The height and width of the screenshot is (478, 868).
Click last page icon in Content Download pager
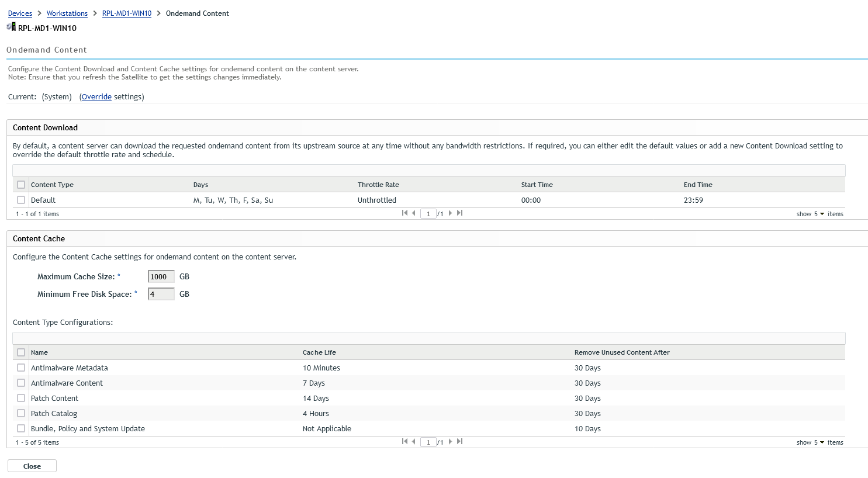coord(460,213)
